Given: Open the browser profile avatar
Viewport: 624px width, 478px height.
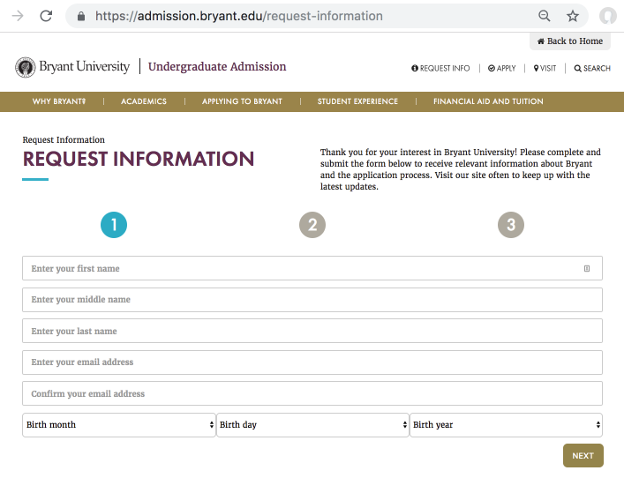Looking at the screenshot, I should [x=608, y=16].
